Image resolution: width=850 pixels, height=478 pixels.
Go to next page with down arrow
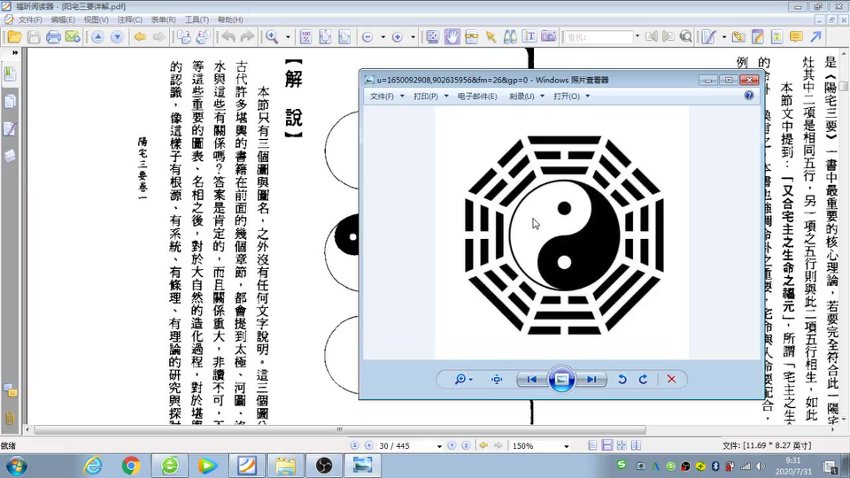(117, 37)
